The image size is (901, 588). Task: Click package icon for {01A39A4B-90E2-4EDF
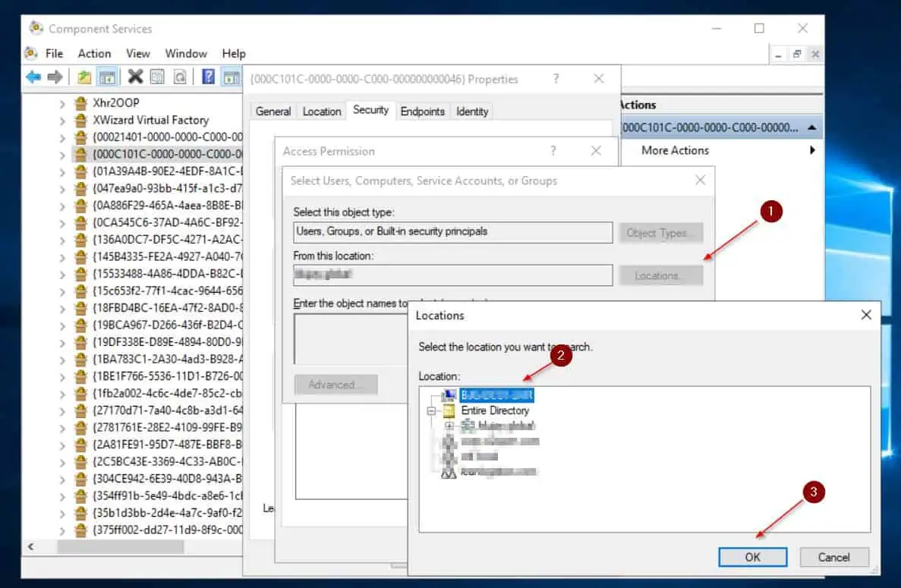[81, 171]
